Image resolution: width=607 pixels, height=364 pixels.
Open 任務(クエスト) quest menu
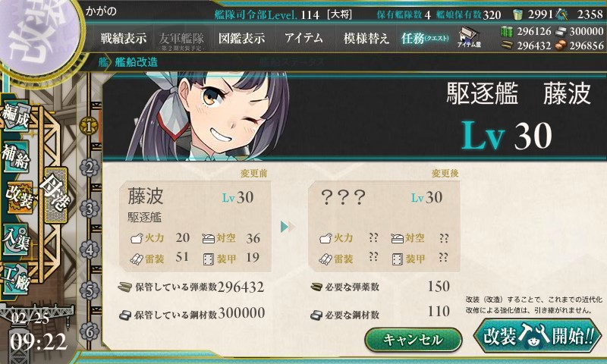(425, 38)
